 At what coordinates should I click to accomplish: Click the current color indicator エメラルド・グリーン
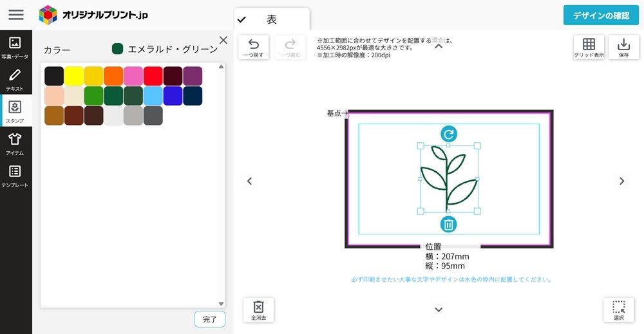pyautogui.click(x=165, y=50)
